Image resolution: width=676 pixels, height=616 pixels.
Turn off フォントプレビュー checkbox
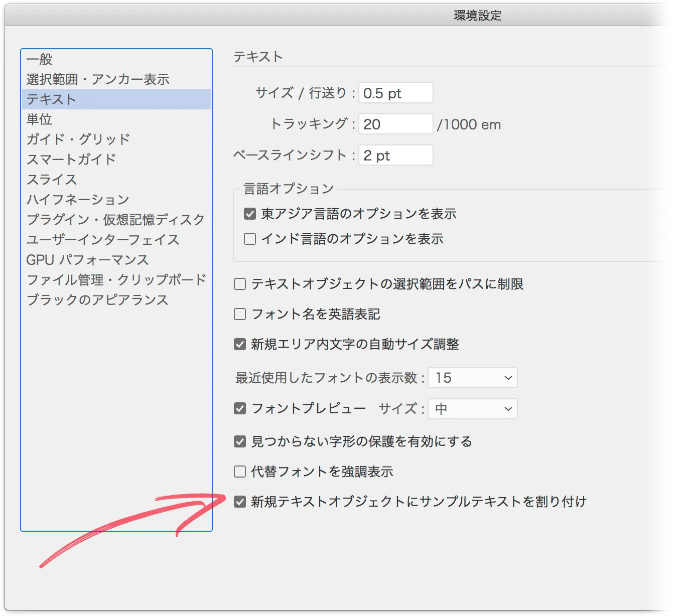pos(239,408)
